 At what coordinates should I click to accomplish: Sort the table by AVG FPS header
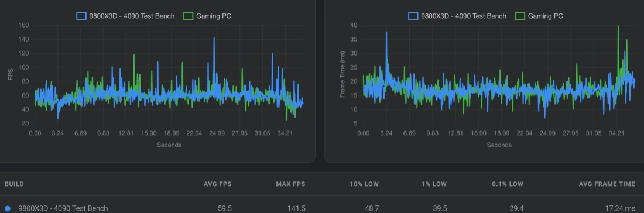[x=218, y=184]
